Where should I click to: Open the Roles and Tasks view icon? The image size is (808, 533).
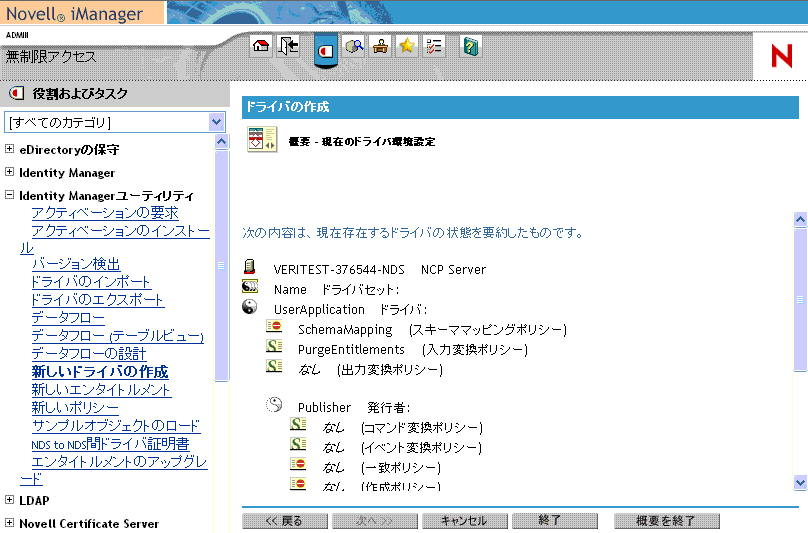coord(326,51)
